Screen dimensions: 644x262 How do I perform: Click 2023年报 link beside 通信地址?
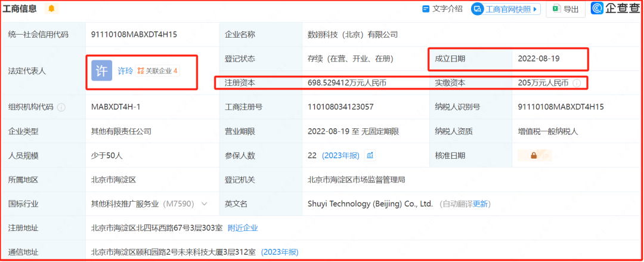point(280,252)
